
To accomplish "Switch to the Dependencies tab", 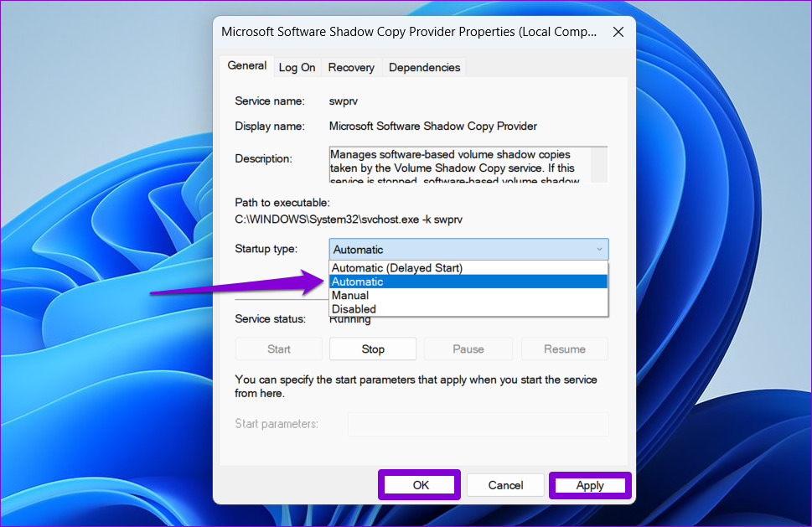I will tap(424, 67).
